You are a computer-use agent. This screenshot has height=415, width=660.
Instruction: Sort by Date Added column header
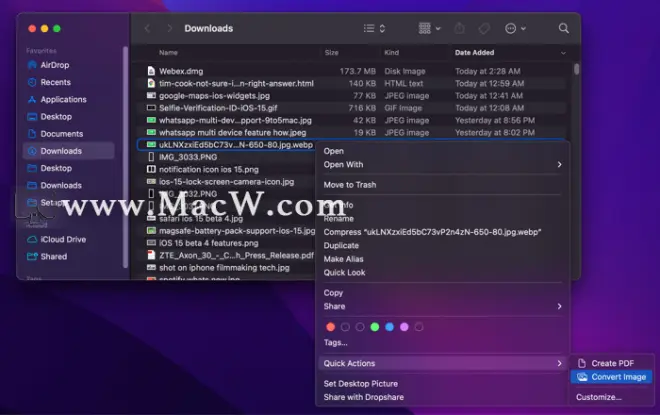tap(474, 53)
